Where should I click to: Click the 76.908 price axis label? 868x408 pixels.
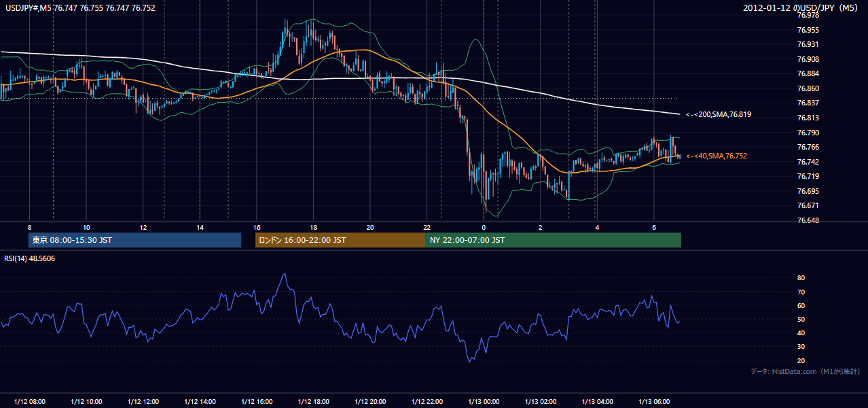pyautogui.click(x=808, y=59)
